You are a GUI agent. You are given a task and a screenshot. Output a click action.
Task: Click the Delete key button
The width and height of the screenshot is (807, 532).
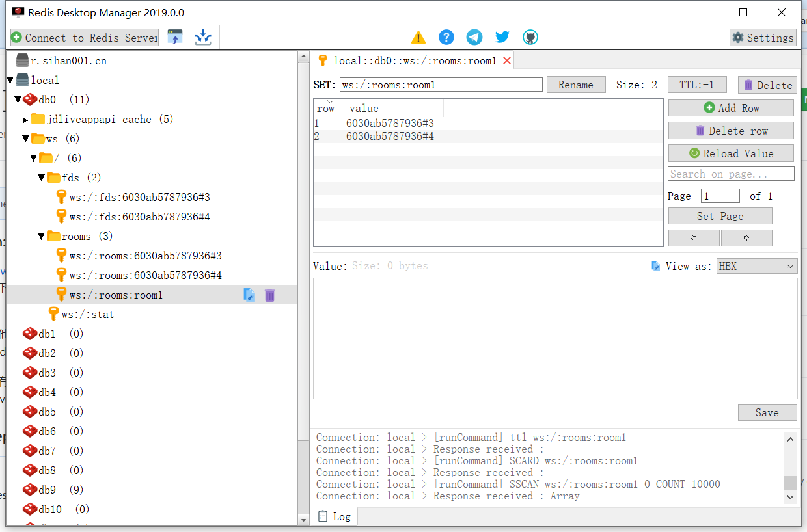tap(767, 85)
